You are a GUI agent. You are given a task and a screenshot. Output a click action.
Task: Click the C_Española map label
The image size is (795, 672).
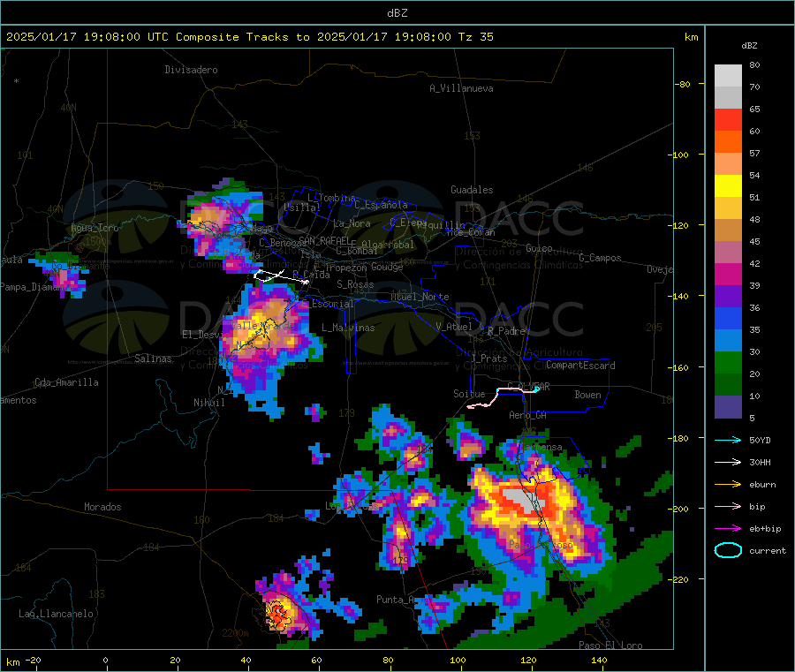tap(381, 205)
